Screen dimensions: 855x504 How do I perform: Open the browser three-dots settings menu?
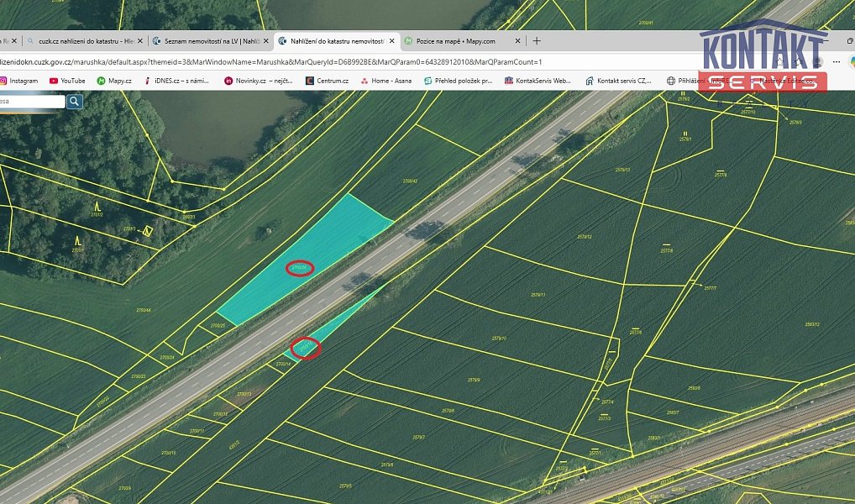click(x=836, y=62)
